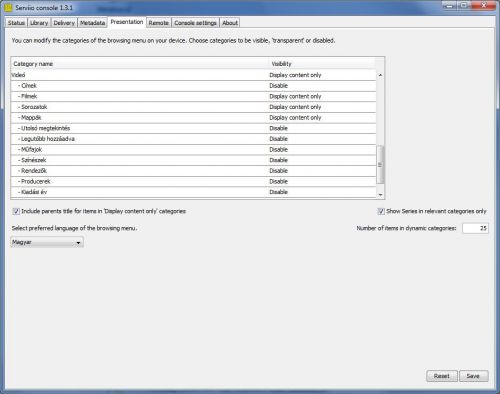Select the Filmek category row
Screen dimensions: 500x394
(x=193, y=96)
